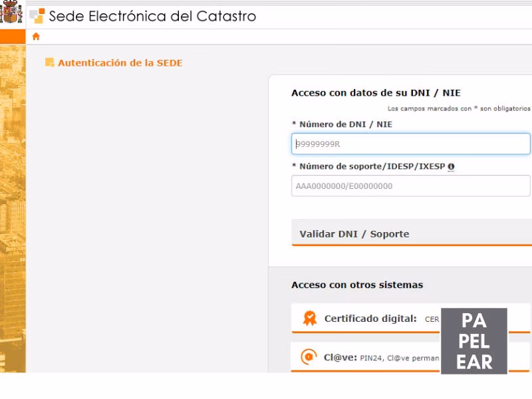Click the Número de soporte input box
Image resolution: width=532 pixels, height=399 pixels.
point(410,186)
